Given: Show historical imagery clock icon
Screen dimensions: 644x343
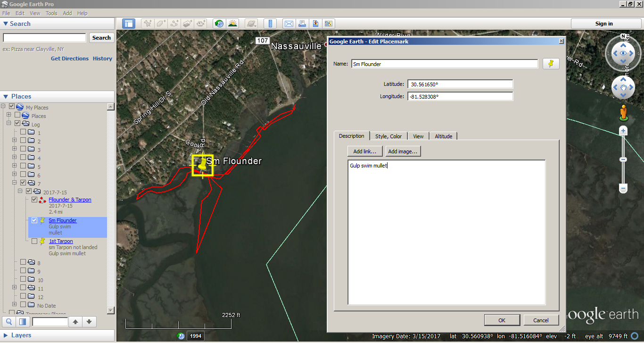Looking at the screenshot, I should tap(219, 24).
